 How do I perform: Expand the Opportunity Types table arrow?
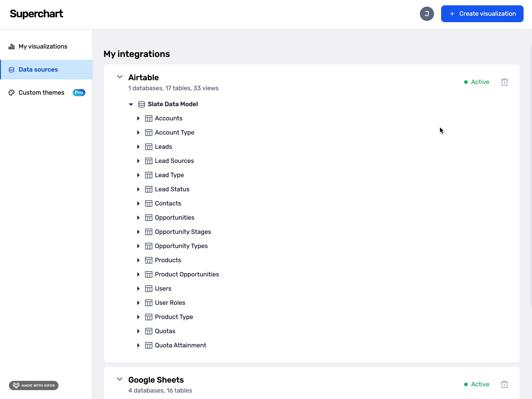138,246
